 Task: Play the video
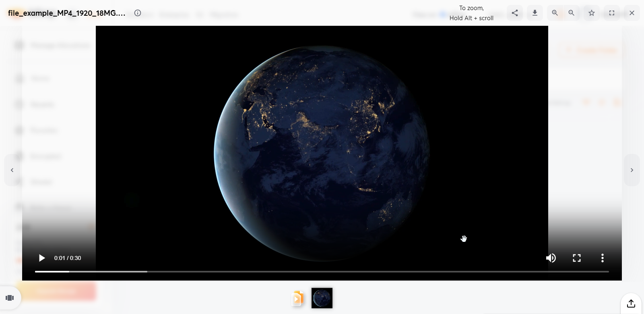pos(41,258)
